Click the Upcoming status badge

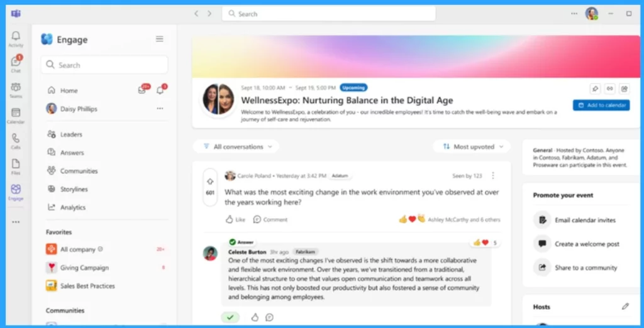(x=353, y=87)
